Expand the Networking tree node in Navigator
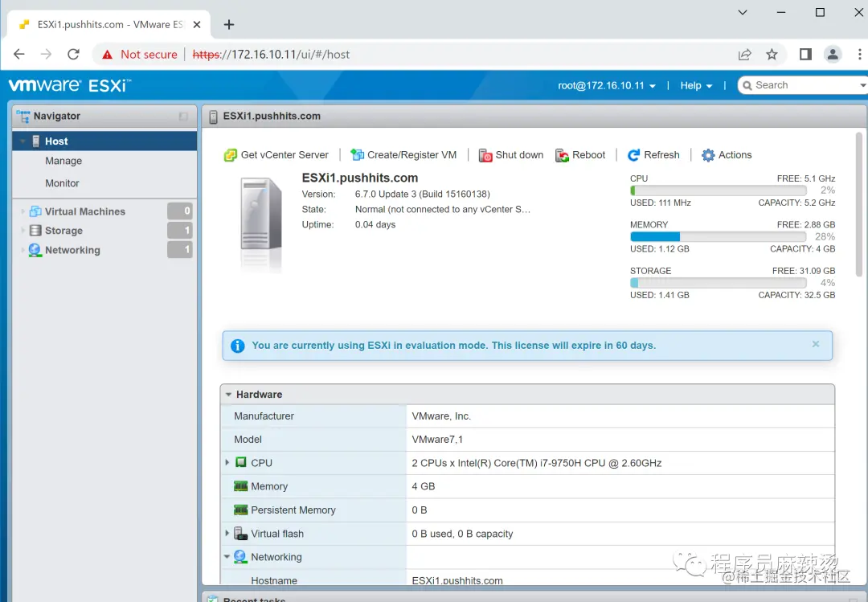 tap(23, 250)
